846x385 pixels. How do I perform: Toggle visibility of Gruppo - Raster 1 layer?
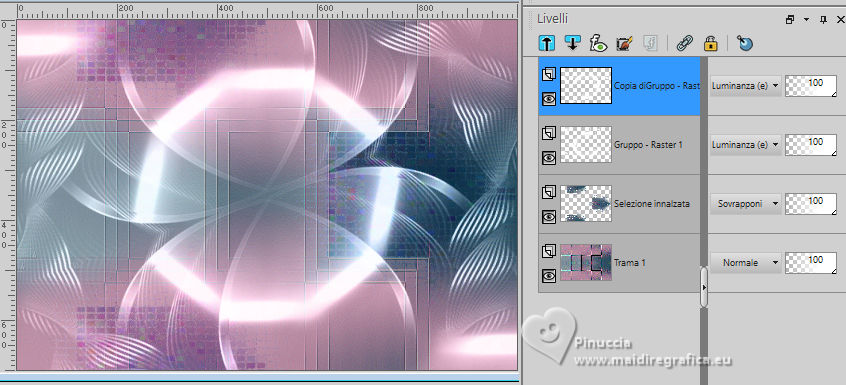point(549,157)
